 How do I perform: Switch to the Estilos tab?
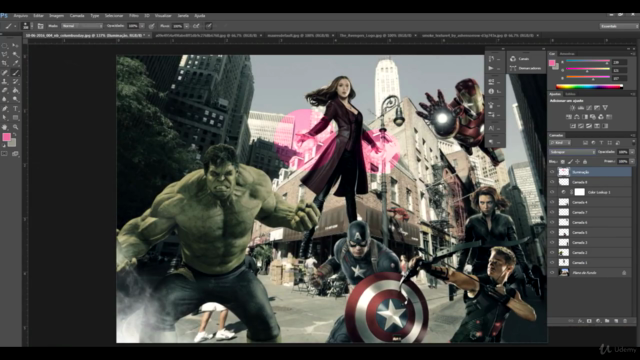point(570,94)
